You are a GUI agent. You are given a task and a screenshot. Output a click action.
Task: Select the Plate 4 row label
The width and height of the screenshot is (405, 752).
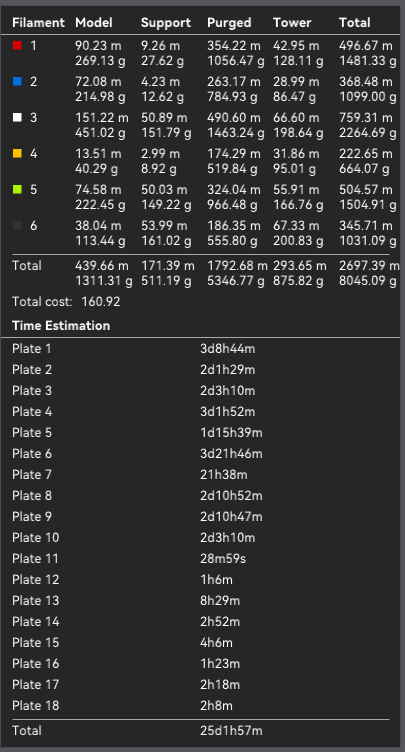click(x=32, y=411)
